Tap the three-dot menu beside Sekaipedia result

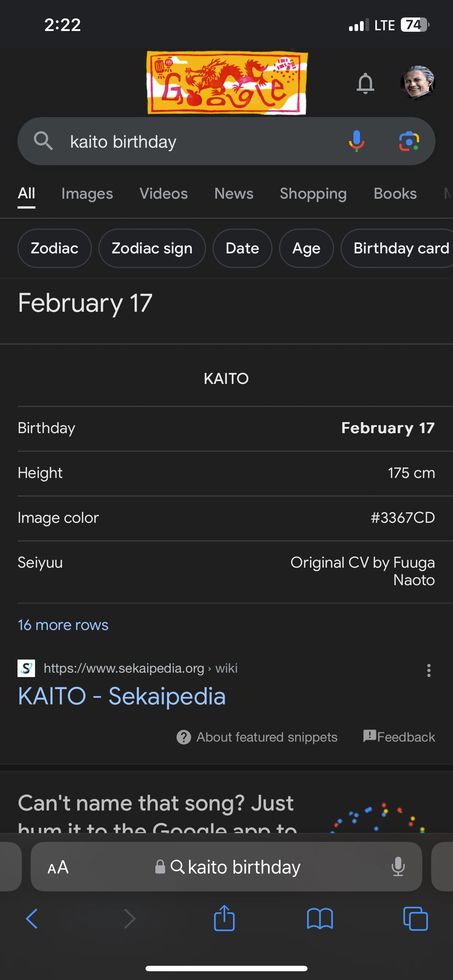click(429, 670)
